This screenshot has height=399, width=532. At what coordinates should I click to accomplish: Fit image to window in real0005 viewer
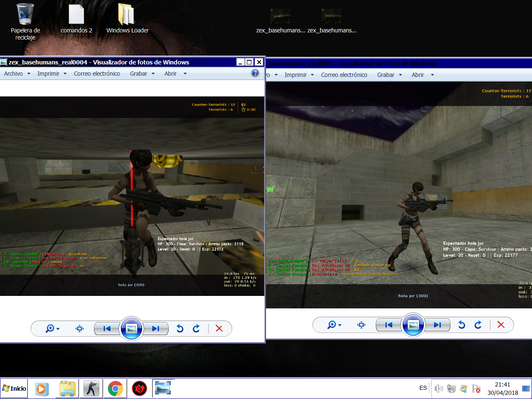tap(362, 325)
